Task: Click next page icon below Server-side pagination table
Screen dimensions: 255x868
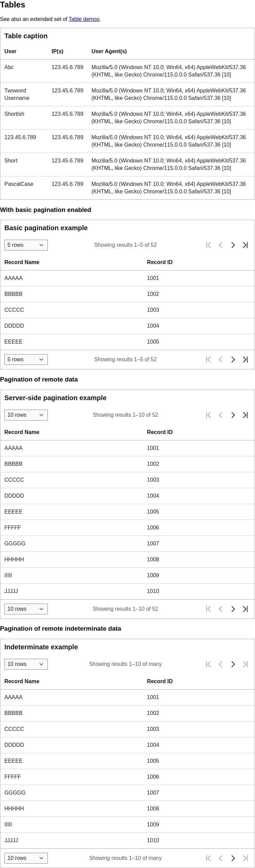Action: tap(233, 609)
